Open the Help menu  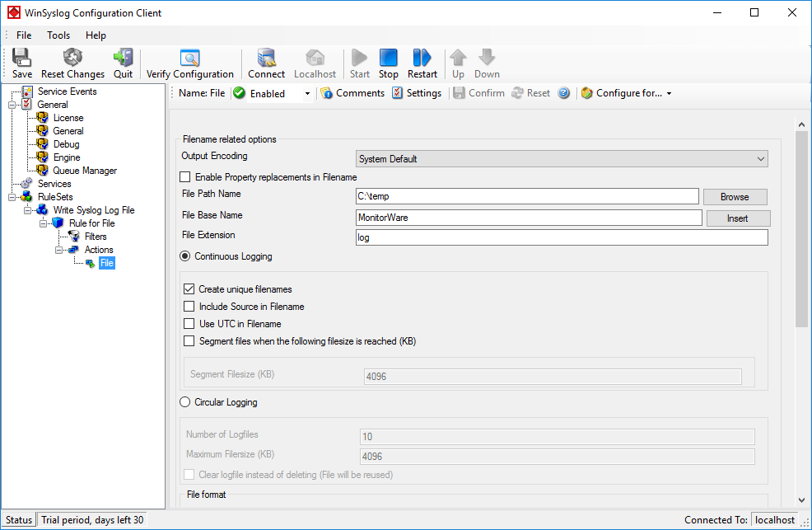pos(96,35)
